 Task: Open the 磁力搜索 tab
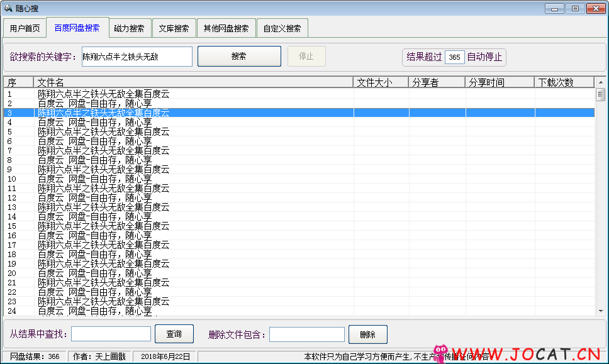pyautogui.click(x=130, y=28)
